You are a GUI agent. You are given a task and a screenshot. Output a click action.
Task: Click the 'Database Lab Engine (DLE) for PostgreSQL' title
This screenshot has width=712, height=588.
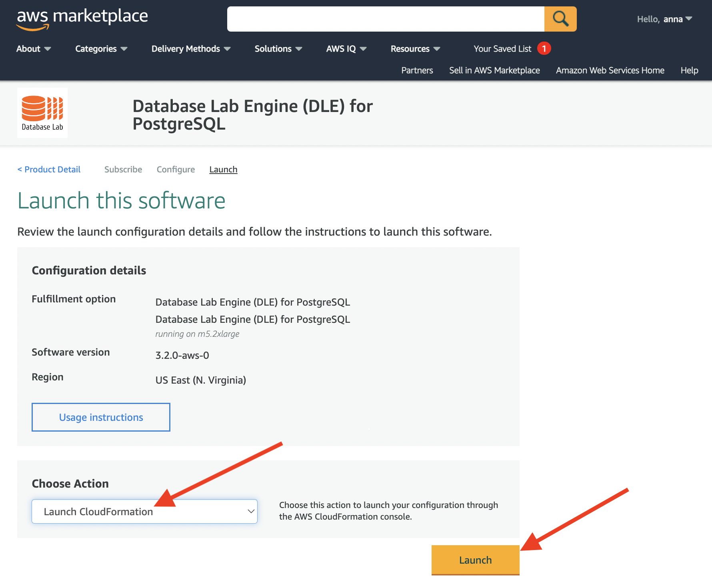(253, 115)
